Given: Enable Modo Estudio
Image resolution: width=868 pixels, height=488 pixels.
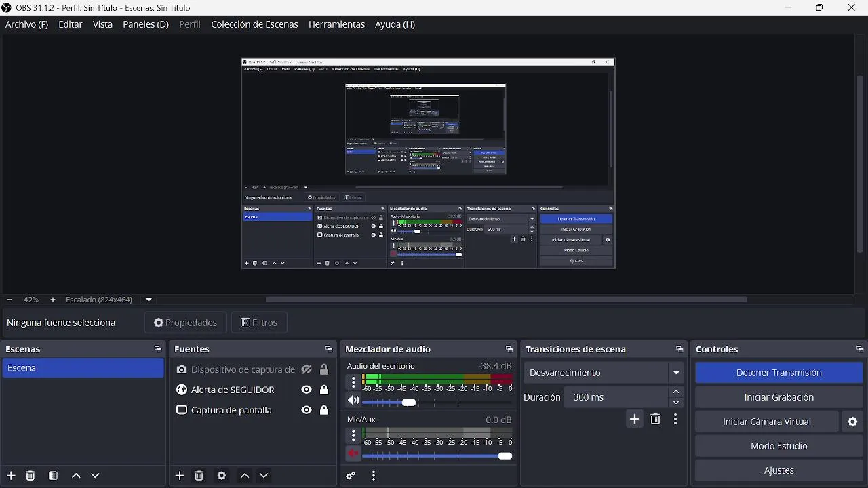Looking at the screenshot, I should click(778, 446).
